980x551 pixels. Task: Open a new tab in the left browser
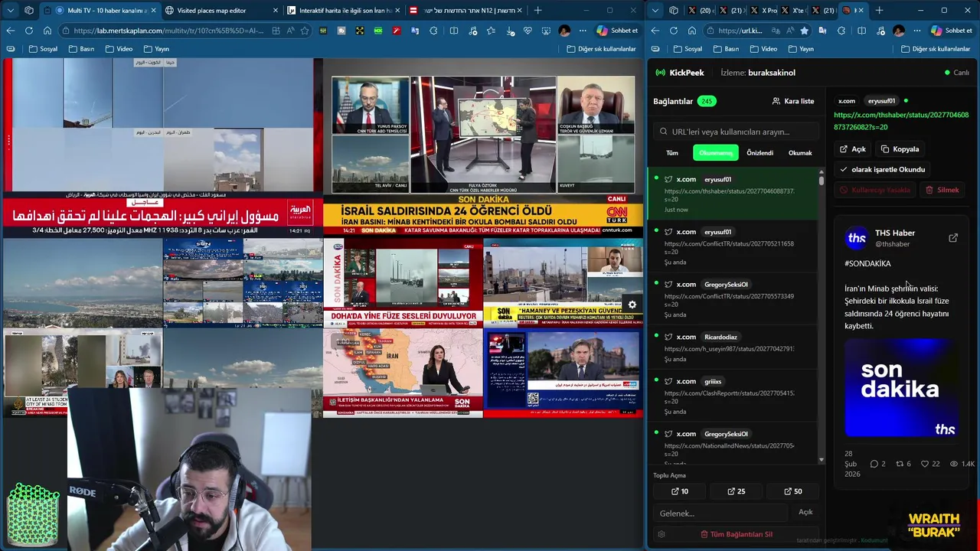(537, 10)
